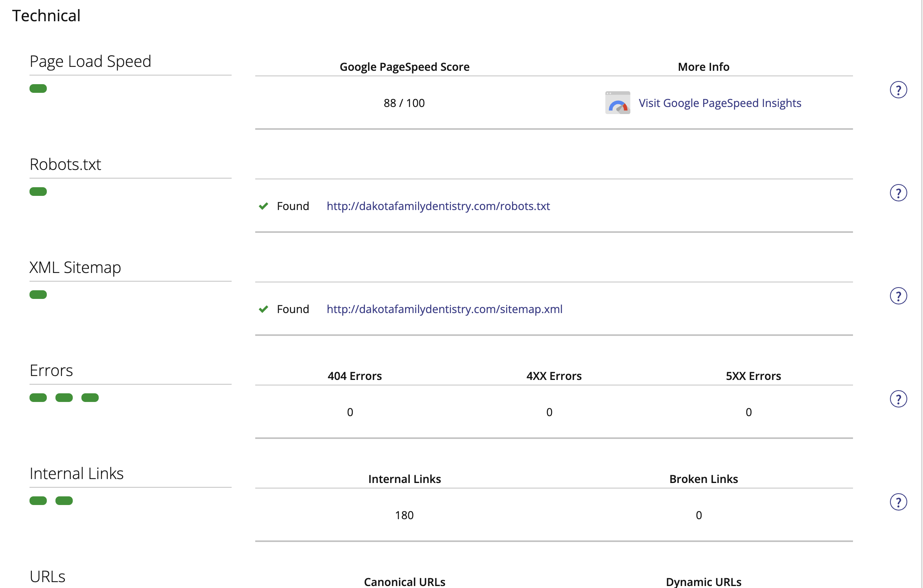This screenshot has width=923, height=588.
Task: Visit Google PageSpeed Insights link
Action: point(720,103)
